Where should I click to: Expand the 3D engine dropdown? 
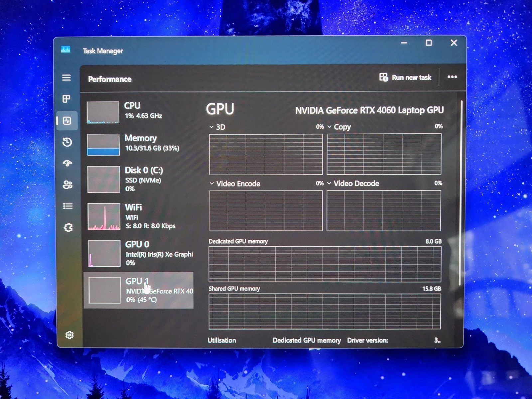click(211, 127)
